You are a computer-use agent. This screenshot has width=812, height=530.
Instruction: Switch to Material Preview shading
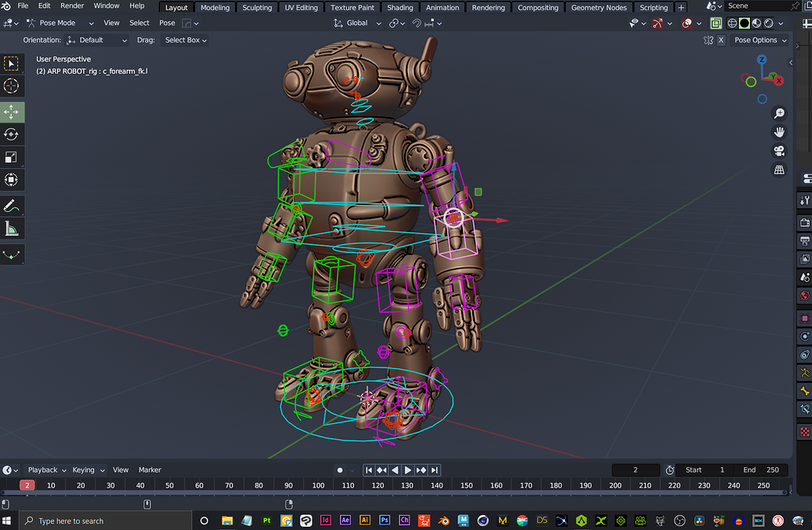[x=756, y=24]
